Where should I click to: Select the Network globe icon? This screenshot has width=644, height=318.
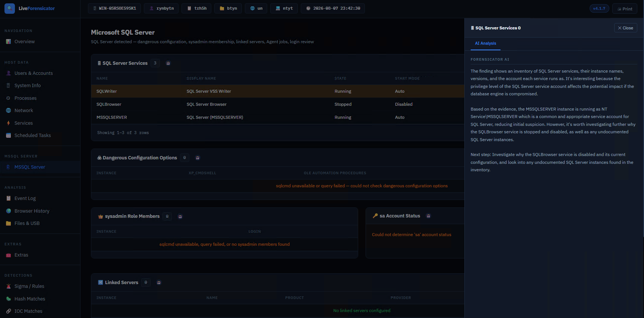8,111
